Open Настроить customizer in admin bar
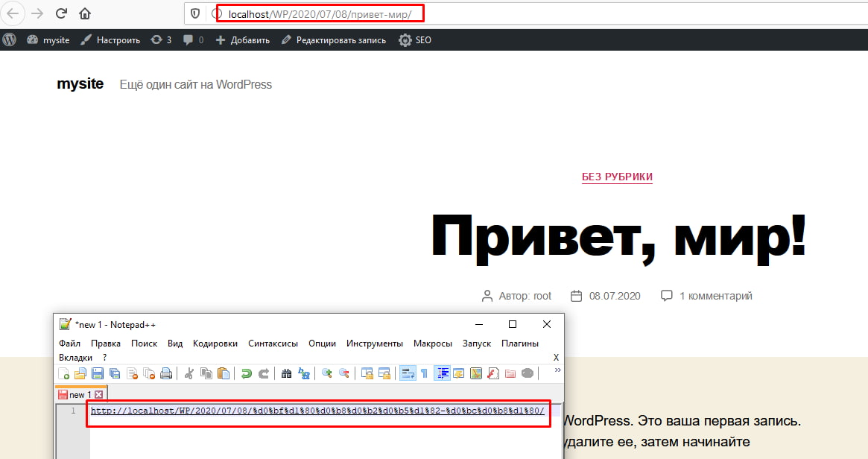 tap(110, 40)
